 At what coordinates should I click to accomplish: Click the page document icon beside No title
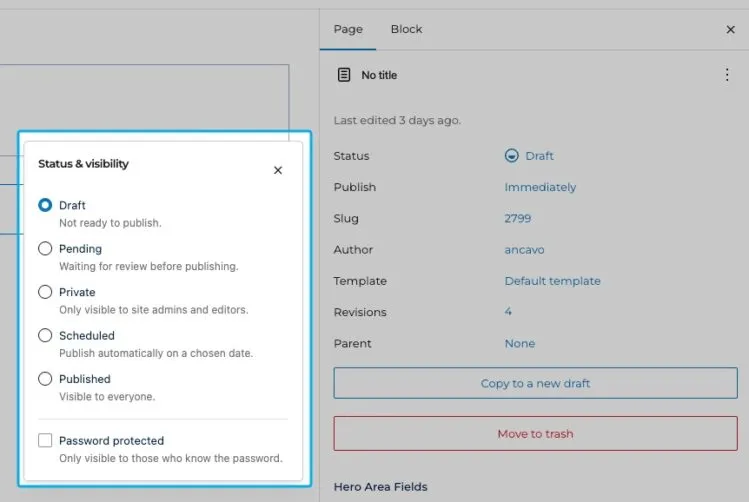344,75
